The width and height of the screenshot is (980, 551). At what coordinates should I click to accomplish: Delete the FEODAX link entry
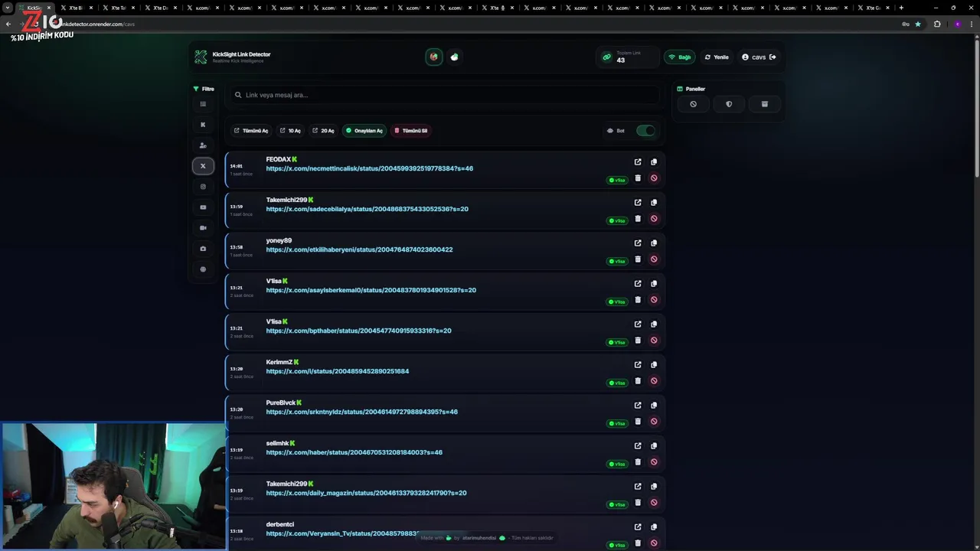[x=638, y=178]
